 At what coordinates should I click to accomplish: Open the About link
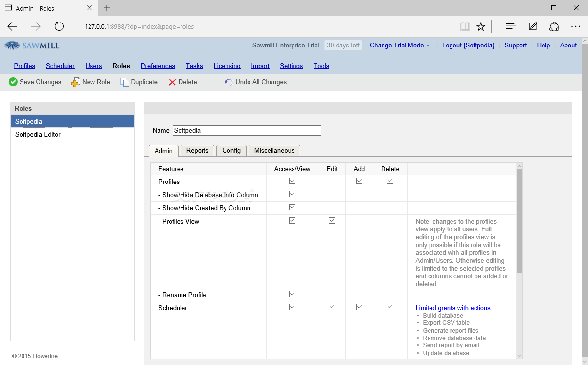tap(568, 46)
